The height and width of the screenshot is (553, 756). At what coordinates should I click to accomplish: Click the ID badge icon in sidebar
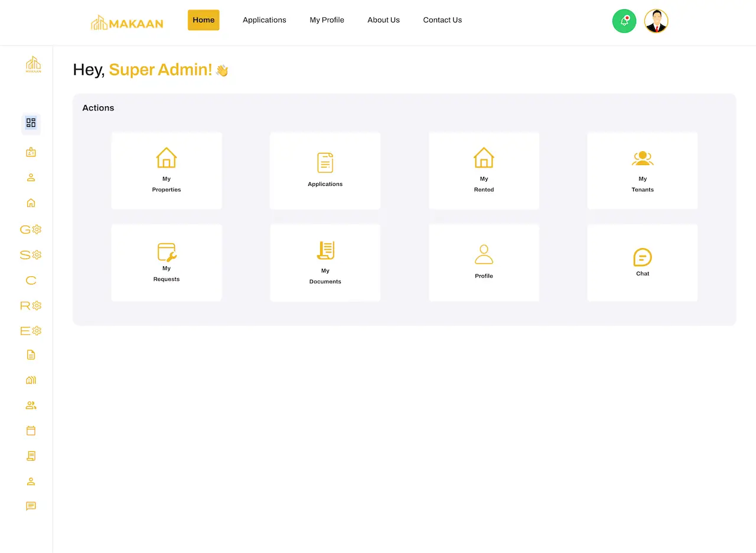coord(31,152)
